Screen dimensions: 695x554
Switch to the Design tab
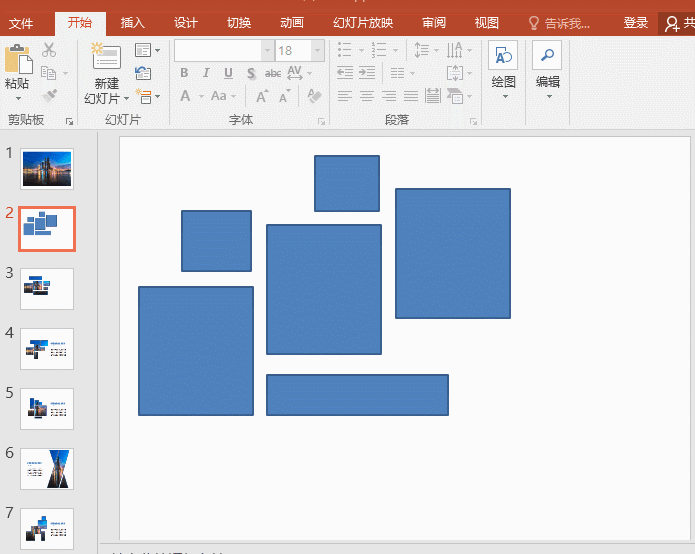[186, 23]
